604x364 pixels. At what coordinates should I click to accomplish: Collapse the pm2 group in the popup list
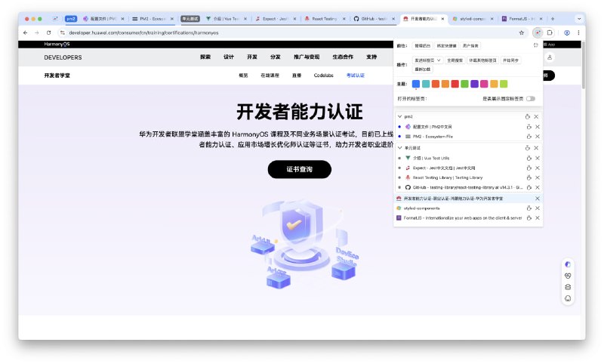coord(400,116)
